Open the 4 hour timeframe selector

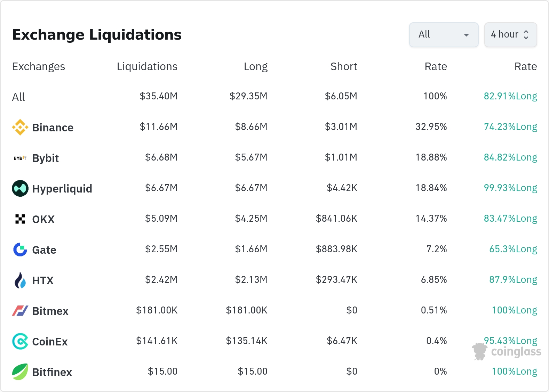[510, 35]
